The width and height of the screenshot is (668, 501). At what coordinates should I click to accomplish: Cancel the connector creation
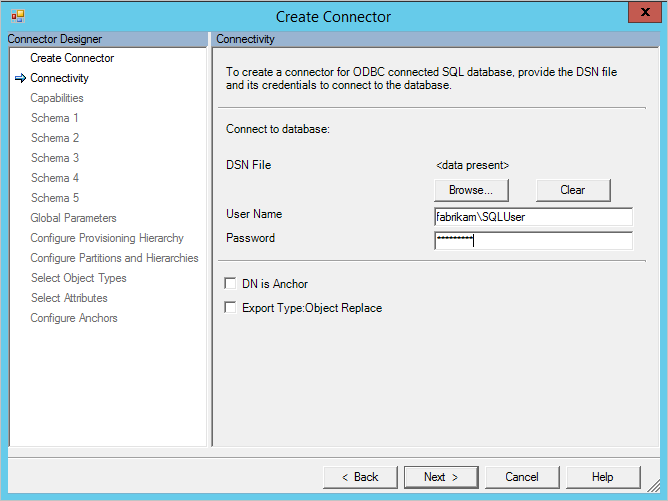(522, 477)
